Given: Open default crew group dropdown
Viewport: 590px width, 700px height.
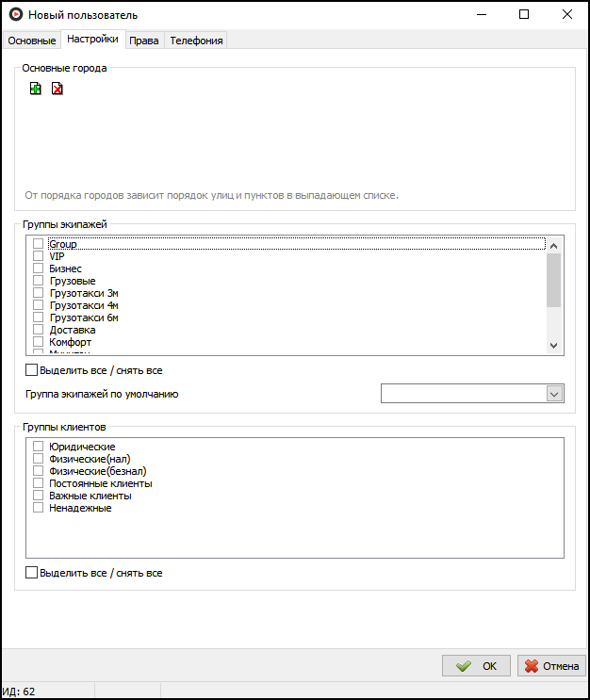Looking at the screenshot, I should tap(554, 394).
